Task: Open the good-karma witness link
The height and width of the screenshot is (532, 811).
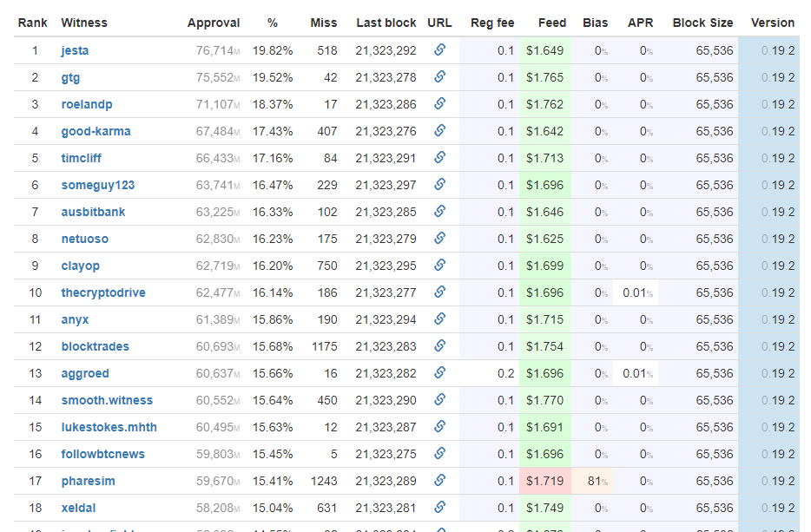Action: (96, 131)
